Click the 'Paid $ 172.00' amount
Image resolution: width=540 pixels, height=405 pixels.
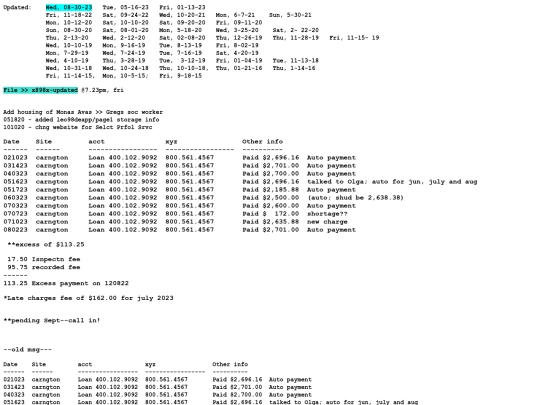[271, 214]
